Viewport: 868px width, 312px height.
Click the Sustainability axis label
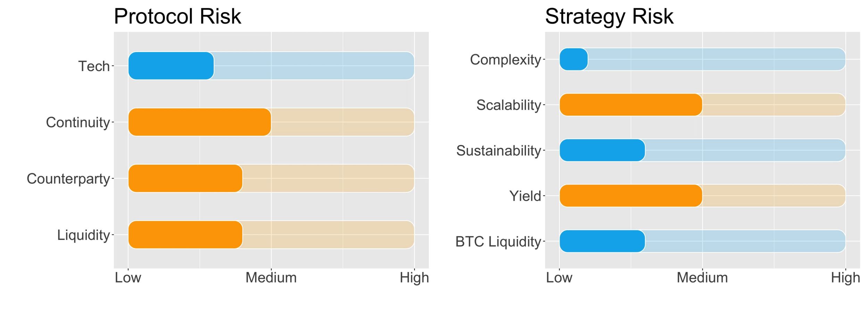499,151
